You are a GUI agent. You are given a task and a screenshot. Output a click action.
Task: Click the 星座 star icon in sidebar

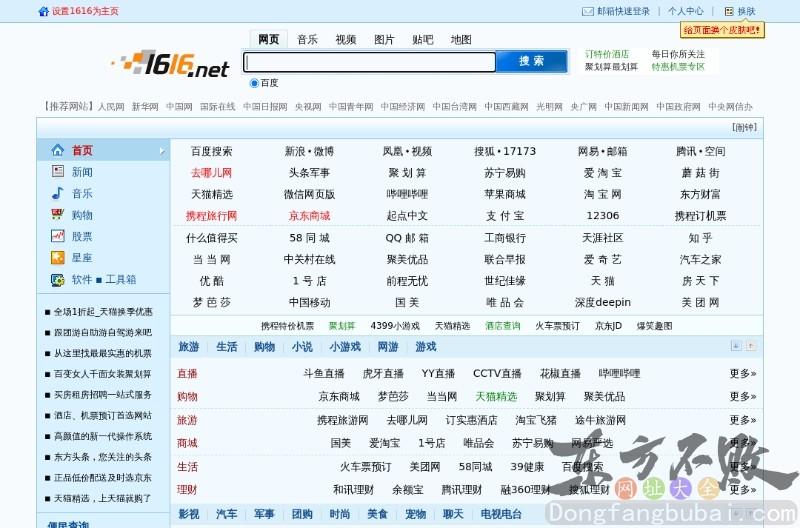58,258
